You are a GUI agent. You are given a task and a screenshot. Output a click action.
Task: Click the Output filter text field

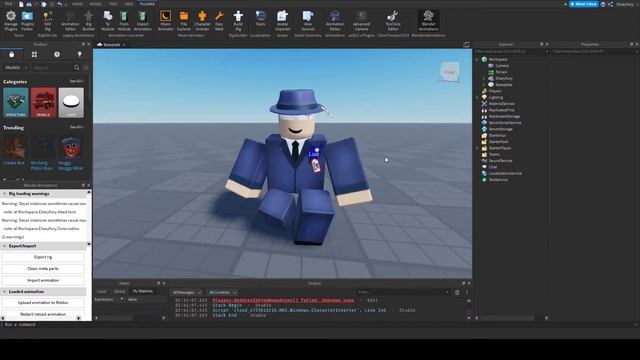pos(403,292)
